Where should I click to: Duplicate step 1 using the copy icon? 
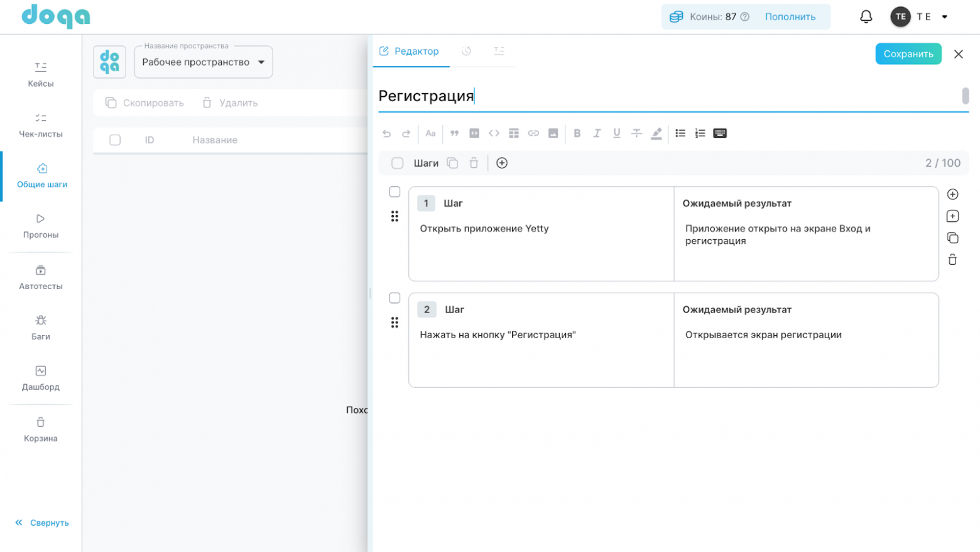pos(952,238)
